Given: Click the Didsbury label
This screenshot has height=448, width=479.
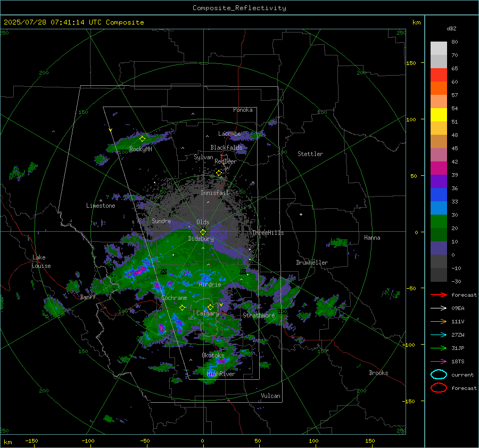Looking at the screenshot, I should 201,239.
